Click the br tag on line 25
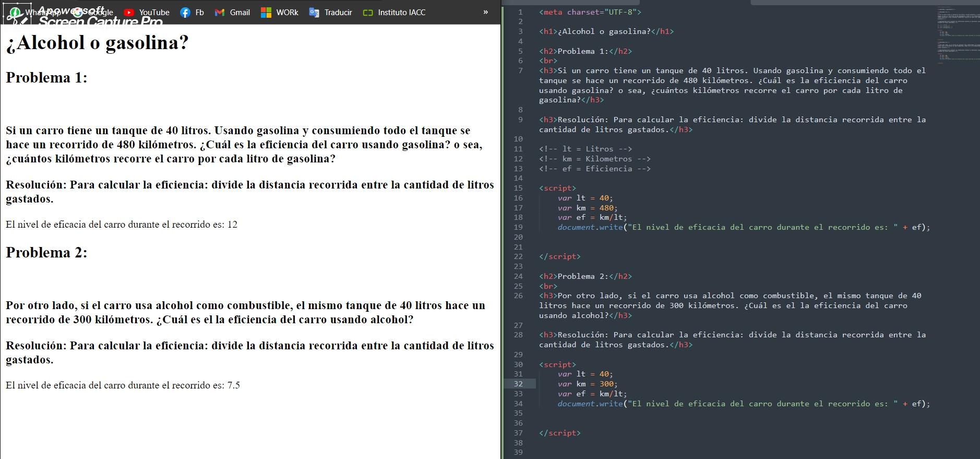The image size is (980, 459). tap(548, 286)
